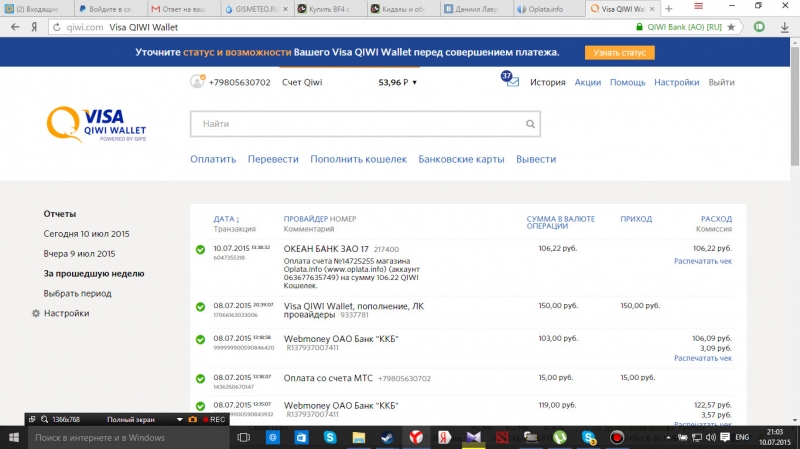
Task: Open the Оплатить menu
Action: 213,159
